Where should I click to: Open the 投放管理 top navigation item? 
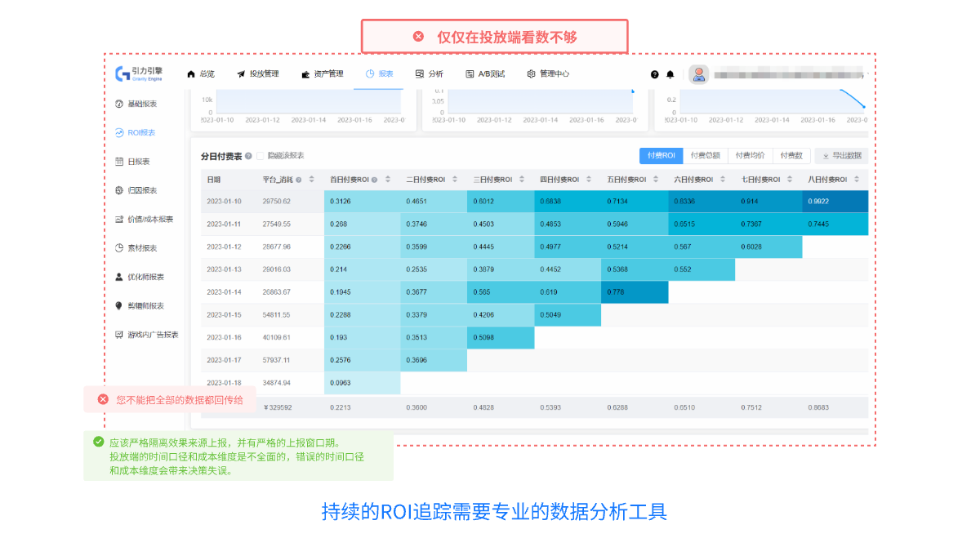[x=258, y=74]
